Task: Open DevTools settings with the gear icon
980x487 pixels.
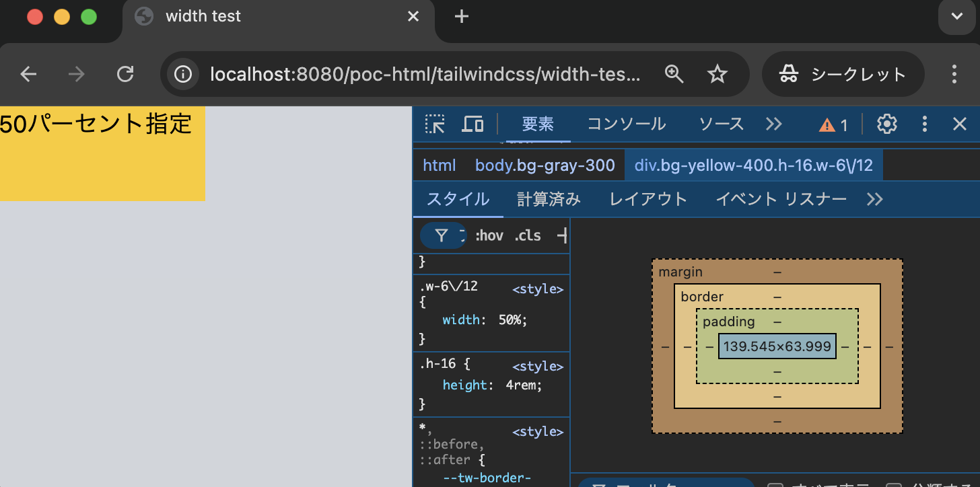Action: (886, 124)
